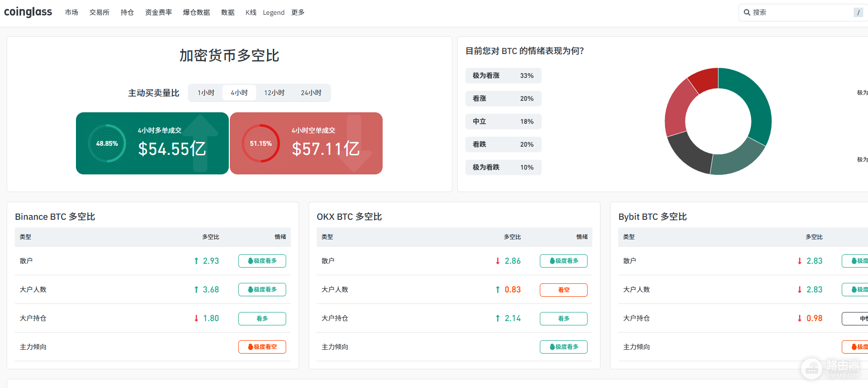The width and height of the screenshot is (868, 388).
Task: Click the 48.85% long ratio ring
Action: point(107,143)
